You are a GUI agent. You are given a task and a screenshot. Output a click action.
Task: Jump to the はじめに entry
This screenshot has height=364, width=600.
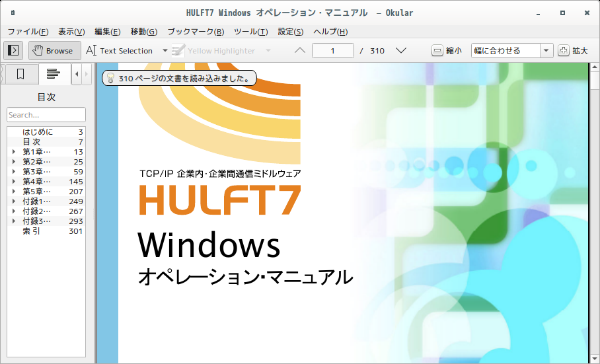tap(38, 132)
